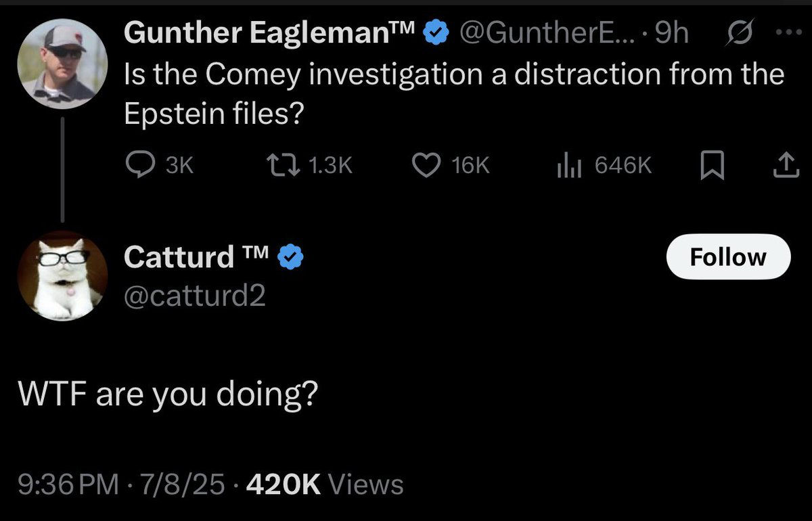812x521 pixels.
Task: Click the reply comment bubble icon
Action: pyautogui.click(x=141, y=165)
